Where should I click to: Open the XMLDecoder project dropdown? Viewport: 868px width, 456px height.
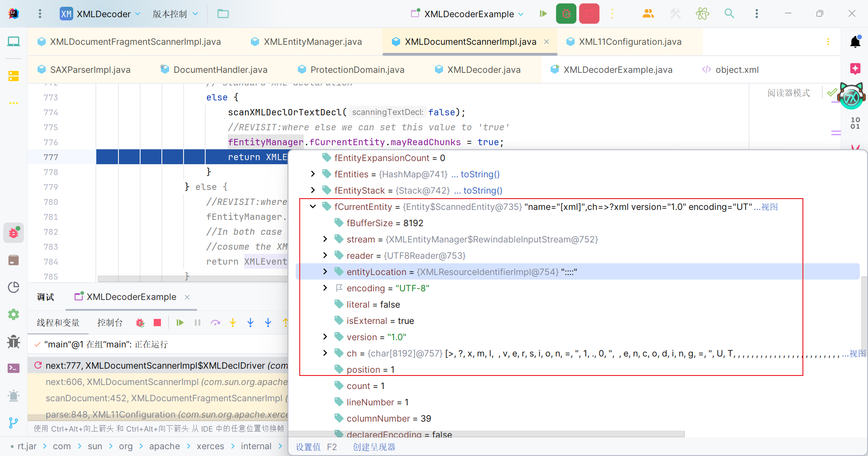[x=100, y=14]
